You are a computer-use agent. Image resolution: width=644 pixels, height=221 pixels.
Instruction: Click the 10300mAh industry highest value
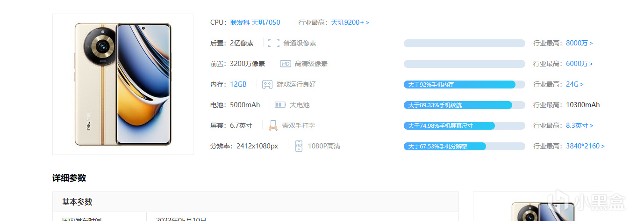pos(583,105)
